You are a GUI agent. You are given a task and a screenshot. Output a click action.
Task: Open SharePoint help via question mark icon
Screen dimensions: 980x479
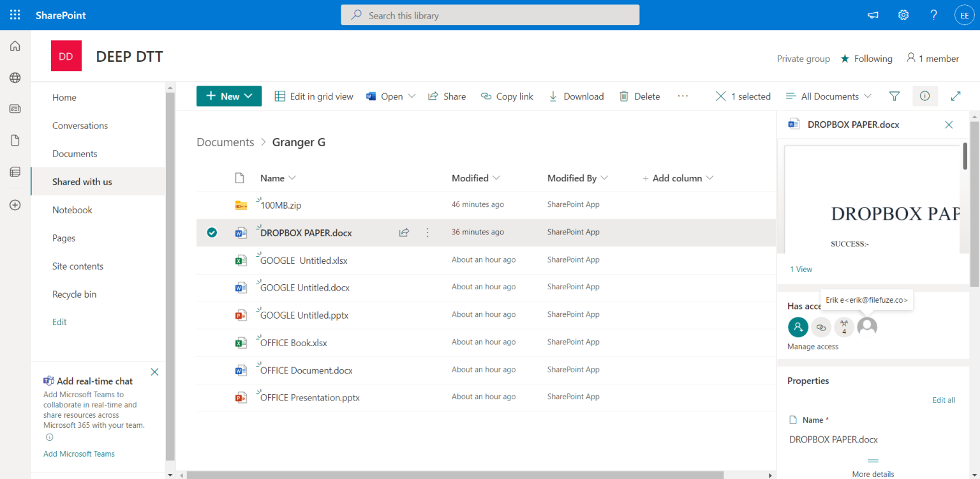pos(933,15)
